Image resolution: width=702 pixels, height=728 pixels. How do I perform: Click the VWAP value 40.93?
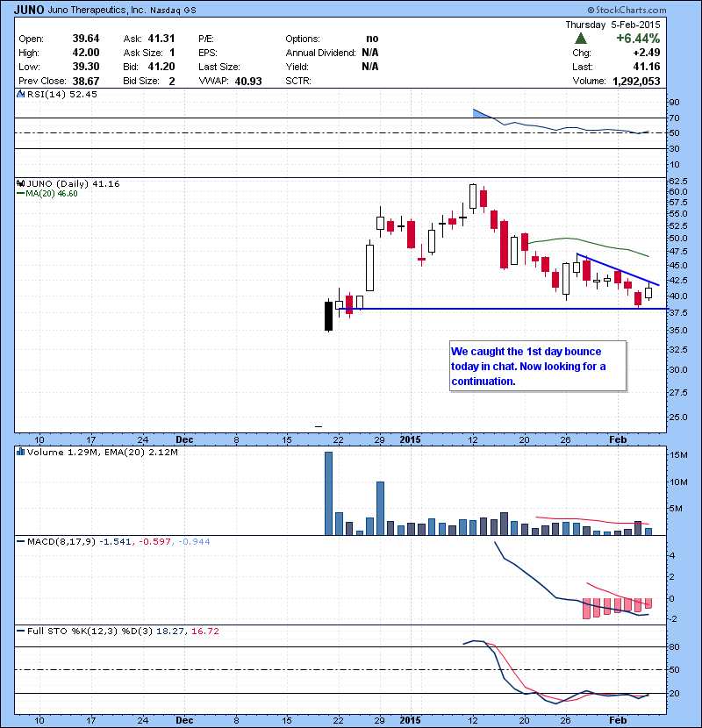248,82
